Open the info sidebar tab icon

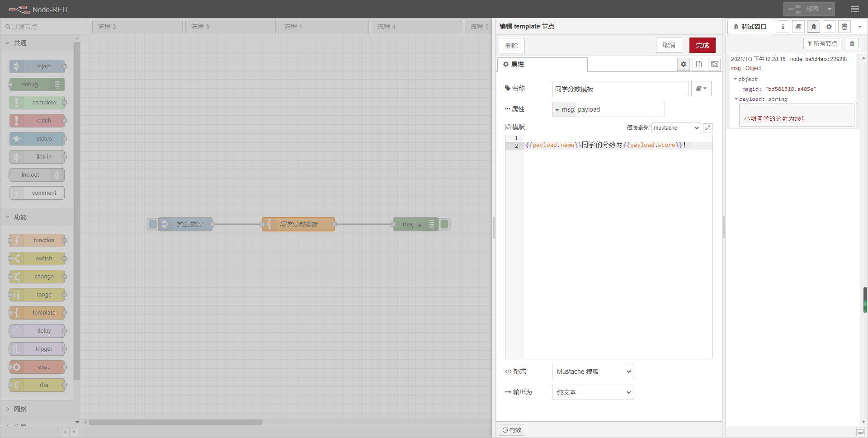pyautogui.click(x=783, y=27)
